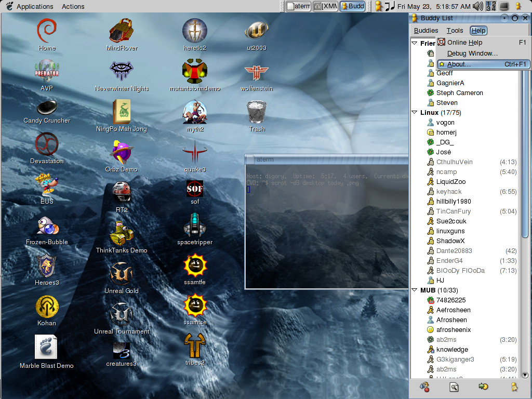Select the ut2003 icon
This screenshot has width=532, height=399.
point(257,31)
